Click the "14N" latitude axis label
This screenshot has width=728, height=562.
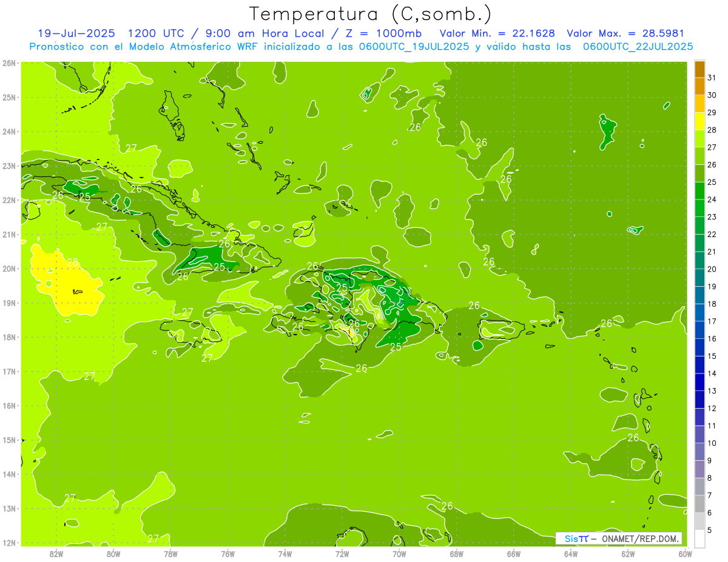pos(9,474)
